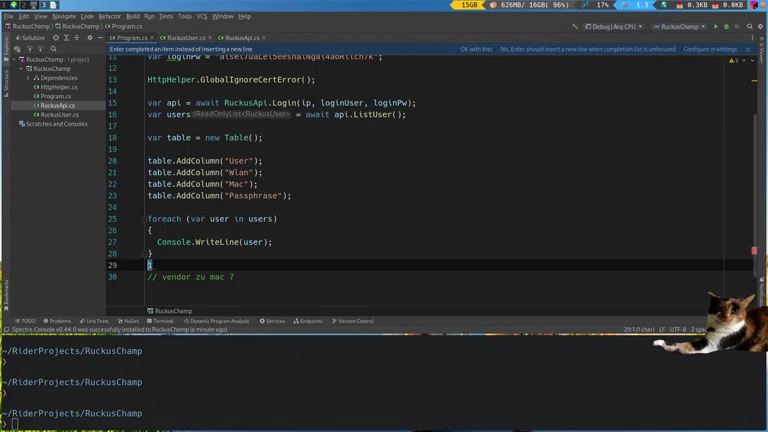
Task: Choose 'No, Enter should insert a new line' option
Action: click(x=588, y=49)
